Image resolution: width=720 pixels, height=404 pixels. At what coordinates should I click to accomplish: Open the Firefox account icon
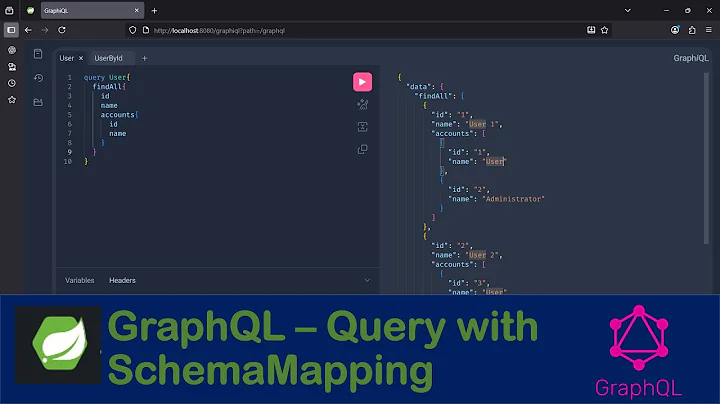point(675,30)
